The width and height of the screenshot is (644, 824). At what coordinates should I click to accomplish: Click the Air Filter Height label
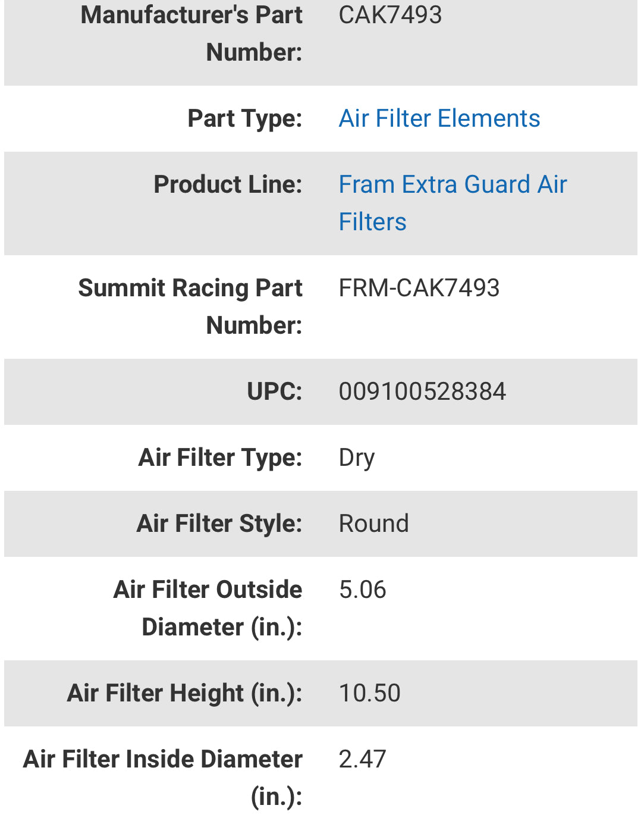pos(184,693)
